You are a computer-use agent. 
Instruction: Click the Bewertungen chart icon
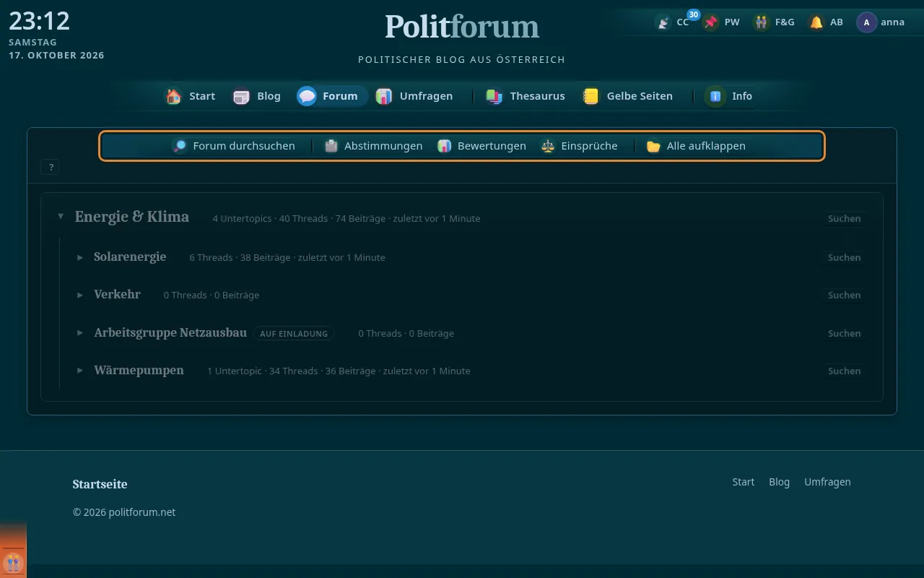click(x=445, y=146)
